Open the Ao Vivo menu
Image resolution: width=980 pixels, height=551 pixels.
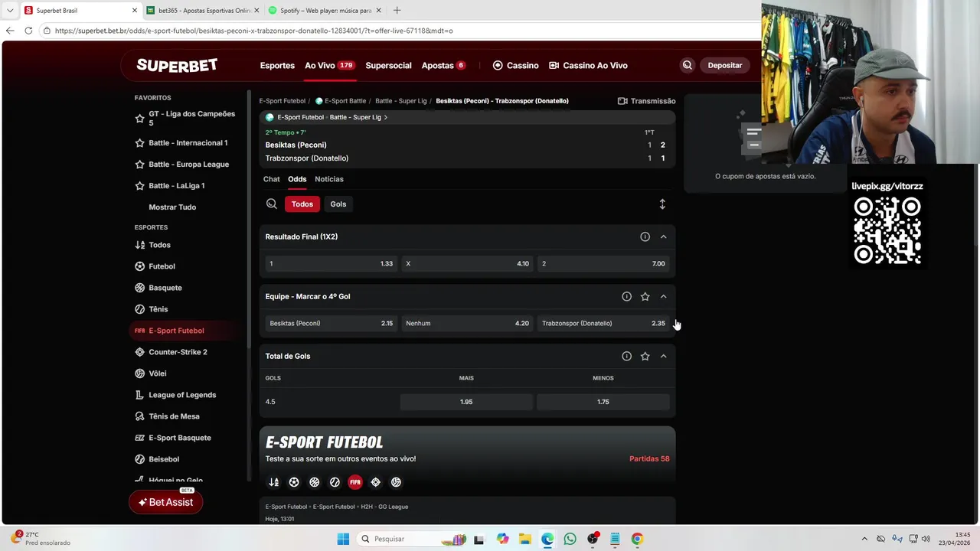(x=329, y=65)
